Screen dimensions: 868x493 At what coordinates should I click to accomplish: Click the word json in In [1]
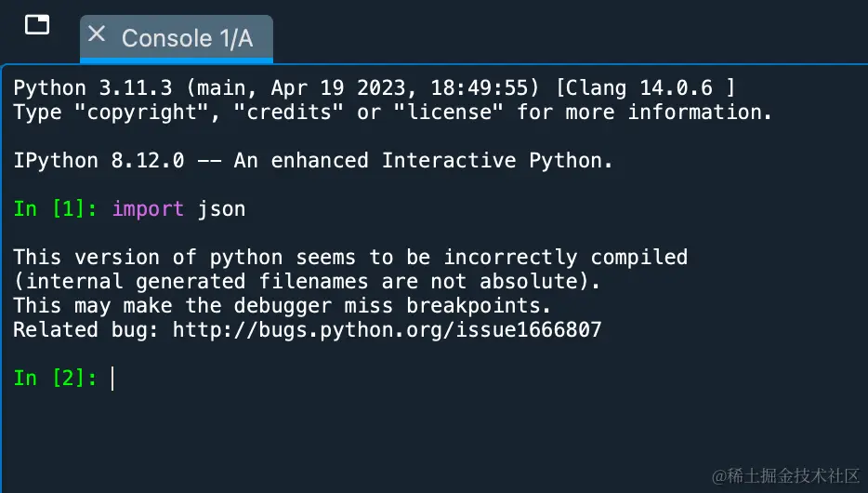click(x=221, y=209)
